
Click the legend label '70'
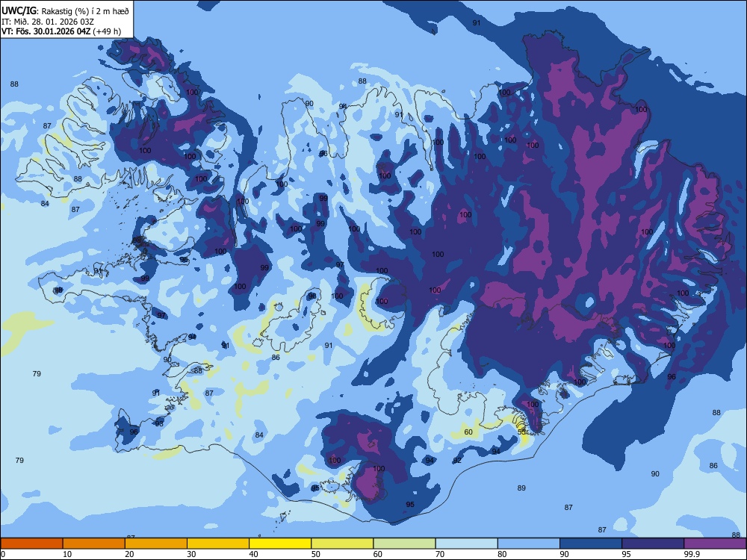pos(440,554)
